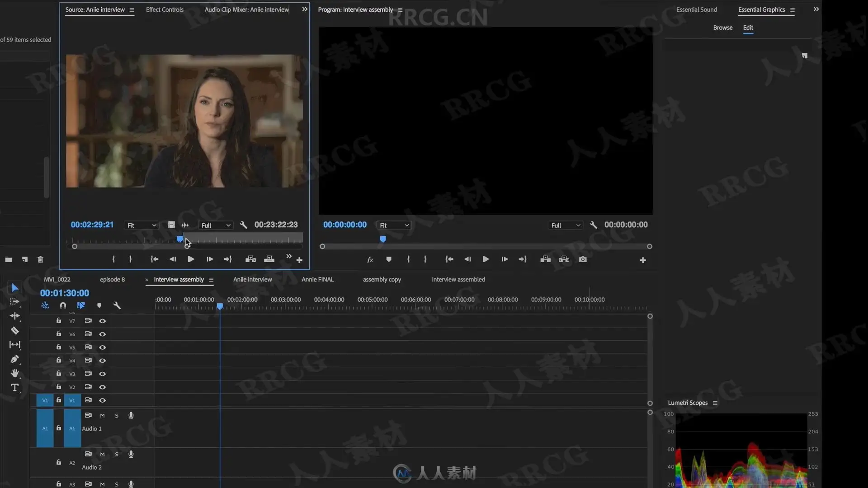Image resolution: width=868 pixels, height=488 pixels.
Task: Select the Razor tool
Action: point(14,331)
